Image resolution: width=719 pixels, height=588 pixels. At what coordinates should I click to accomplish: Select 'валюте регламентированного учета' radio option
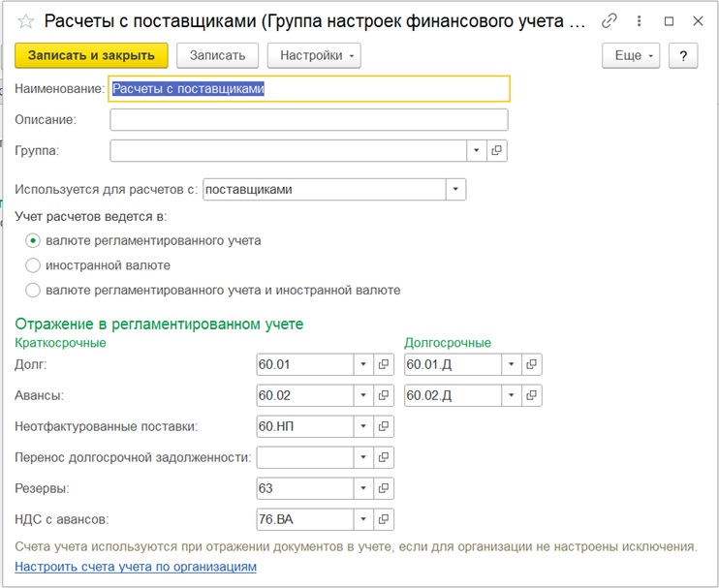33,240
